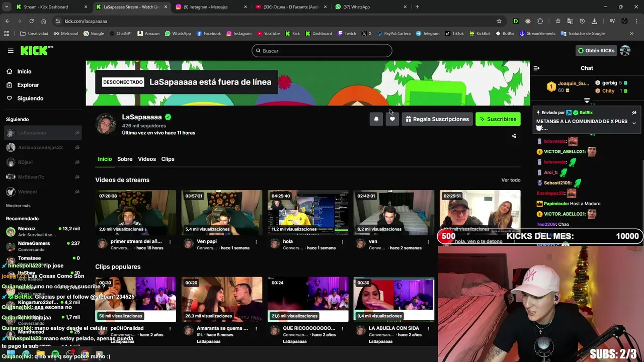The width and height of the screenshot is (644, 362).
Task: Open browser downloads icon
Action: [x=594, y=21]
